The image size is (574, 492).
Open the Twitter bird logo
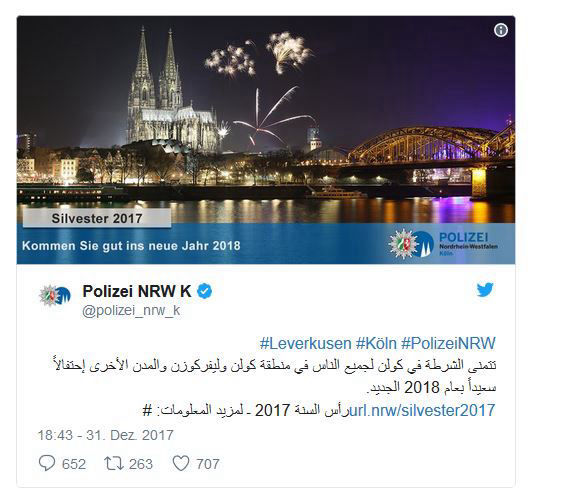[x=485, y=290]
